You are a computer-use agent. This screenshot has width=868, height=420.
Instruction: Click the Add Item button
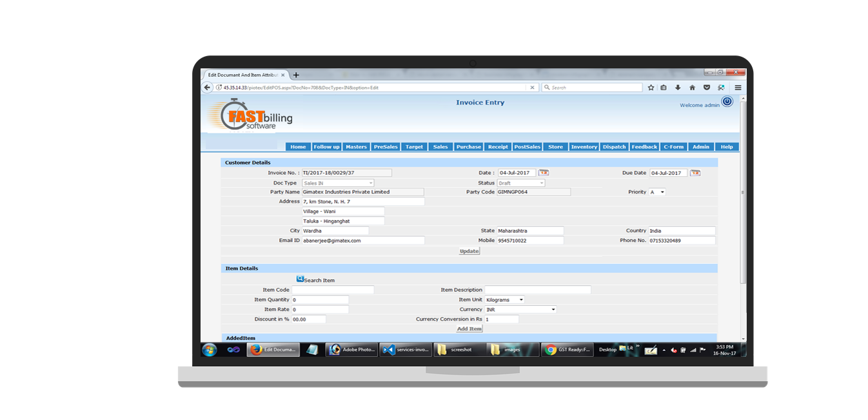pos(469,329)
